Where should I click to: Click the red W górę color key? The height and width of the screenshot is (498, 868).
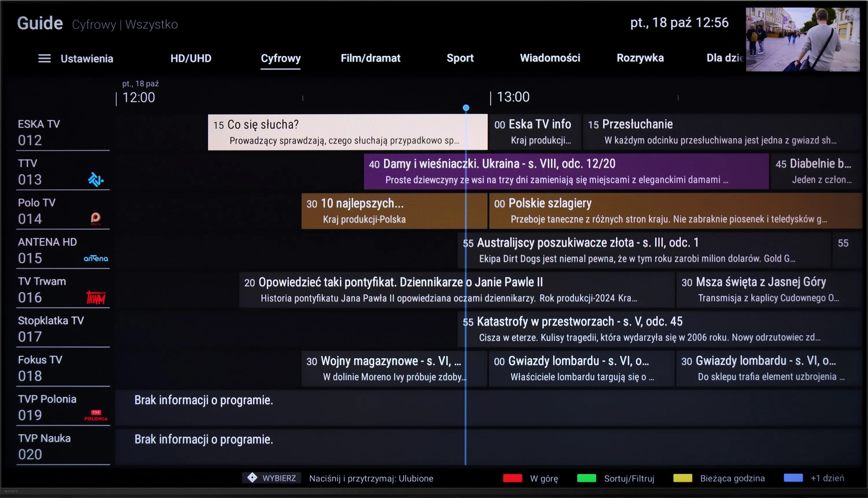(x=512, y=478)
